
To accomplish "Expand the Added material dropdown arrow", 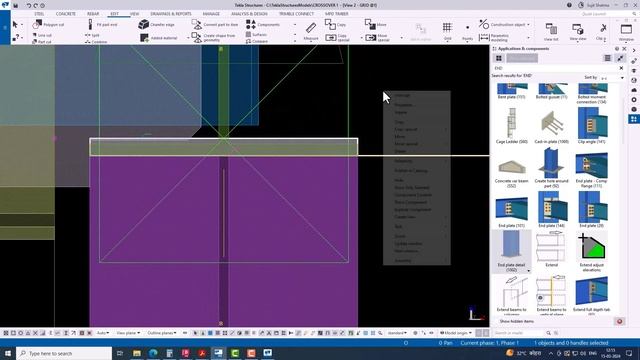I will [188, 38].
